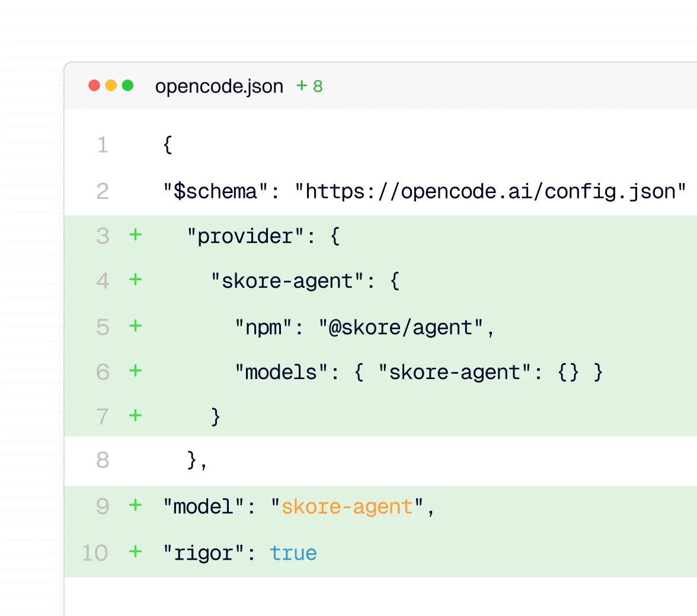Click the "models" key on line 6
This screenshot has height=616, width=697.
tap(281, 372)
